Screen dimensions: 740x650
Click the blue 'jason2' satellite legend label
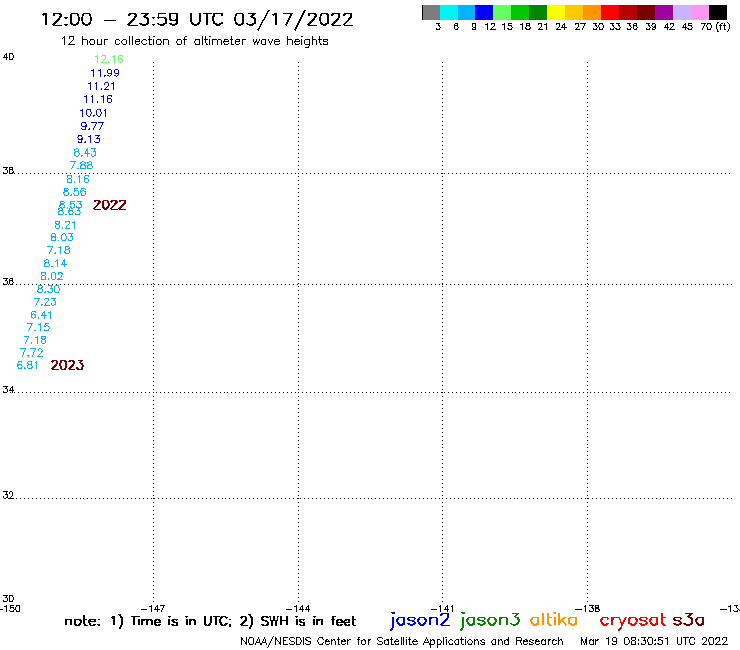click(x=420, y=620)
